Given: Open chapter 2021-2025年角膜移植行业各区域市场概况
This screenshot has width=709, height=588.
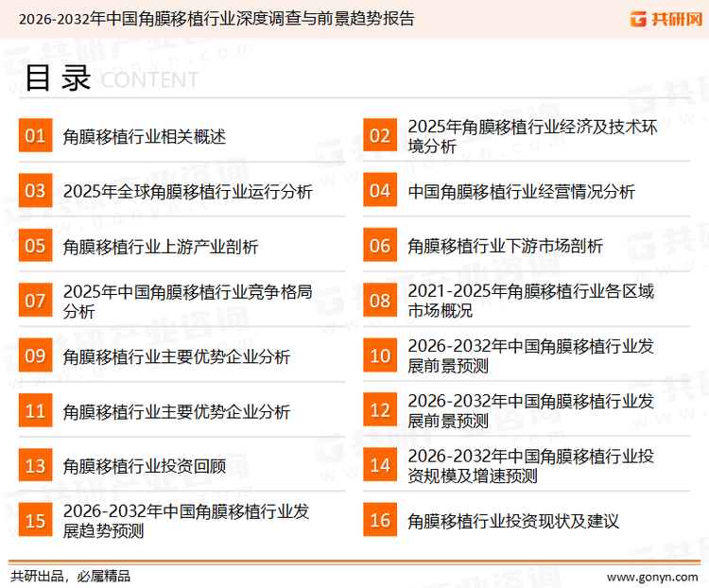Looking at the screenshot, I should (531, 301).
